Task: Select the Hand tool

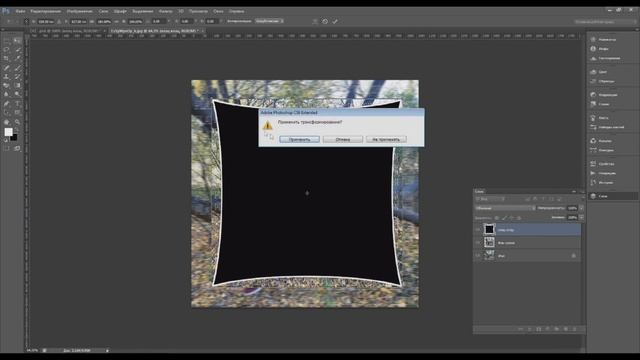Action: click(7, 122)
